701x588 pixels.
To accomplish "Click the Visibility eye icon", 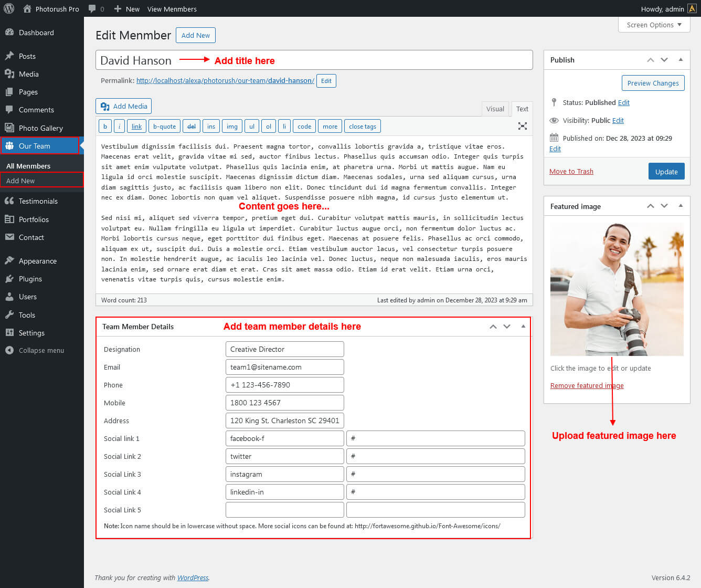I will [554, 120].
